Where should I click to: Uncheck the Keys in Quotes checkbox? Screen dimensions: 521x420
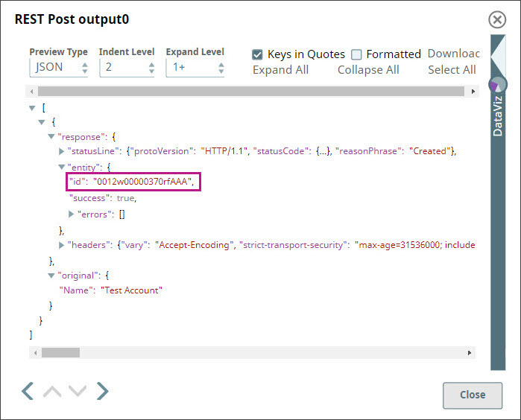point(258,54)
